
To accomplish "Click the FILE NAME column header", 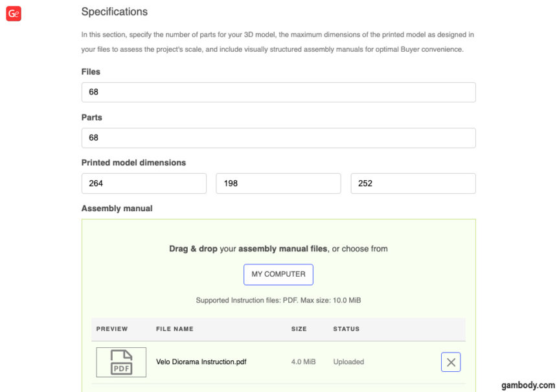I will click(174, 329).
